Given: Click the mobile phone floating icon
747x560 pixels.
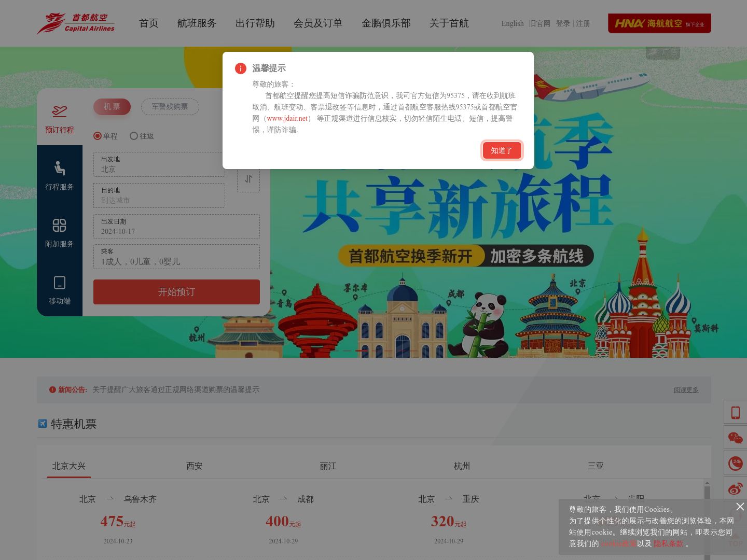Looking at the screenshot, I should click(736, 412).
